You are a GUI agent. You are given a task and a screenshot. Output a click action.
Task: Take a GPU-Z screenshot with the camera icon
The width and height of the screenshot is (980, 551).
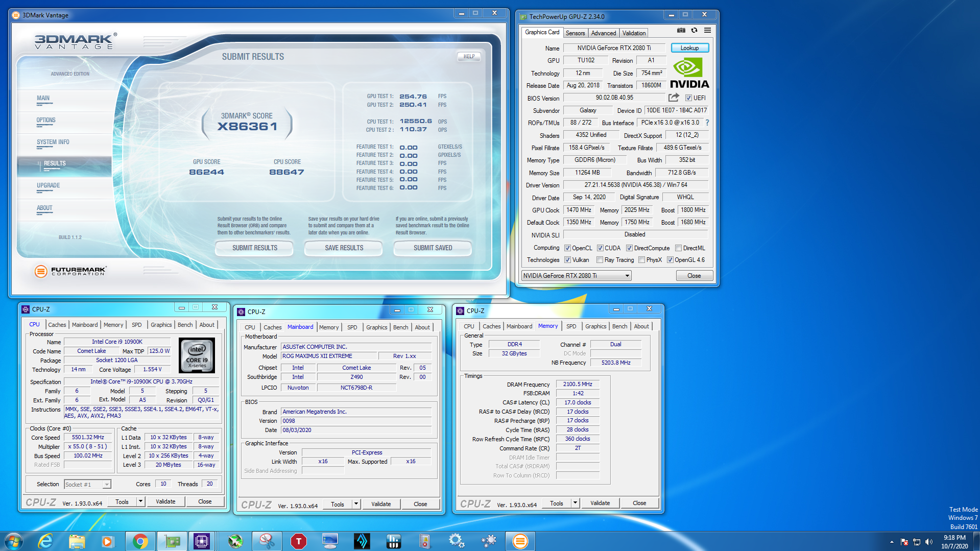pyautogui.click(x=681, y=31)
